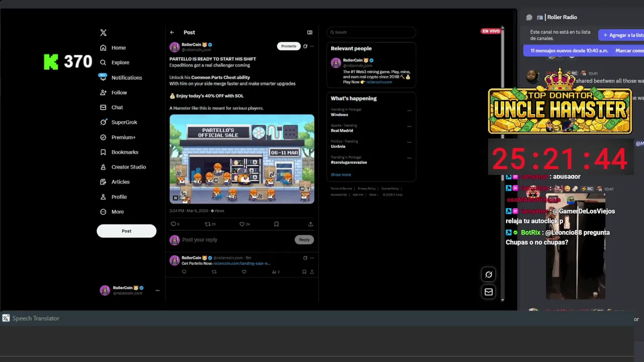The width and height of the screenshot is (644, 362).
Task: Open Partello's Official Sale GIF image
Action: click(242, 159)
